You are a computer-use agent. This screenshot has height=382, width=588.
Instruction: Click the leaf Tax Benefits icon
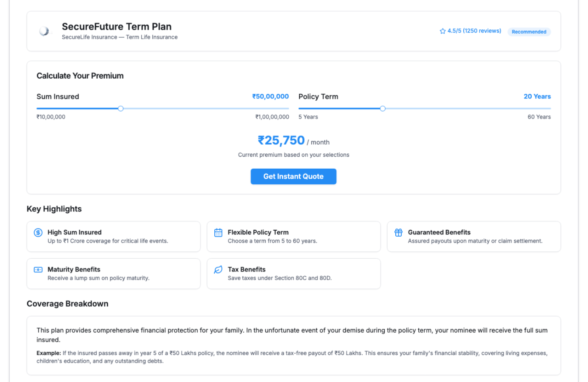click(x=218, y=270)
